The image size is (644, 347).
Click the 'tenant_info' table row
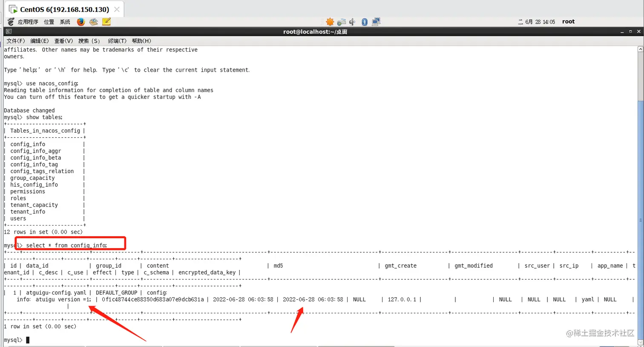click(x=28, y=212)
